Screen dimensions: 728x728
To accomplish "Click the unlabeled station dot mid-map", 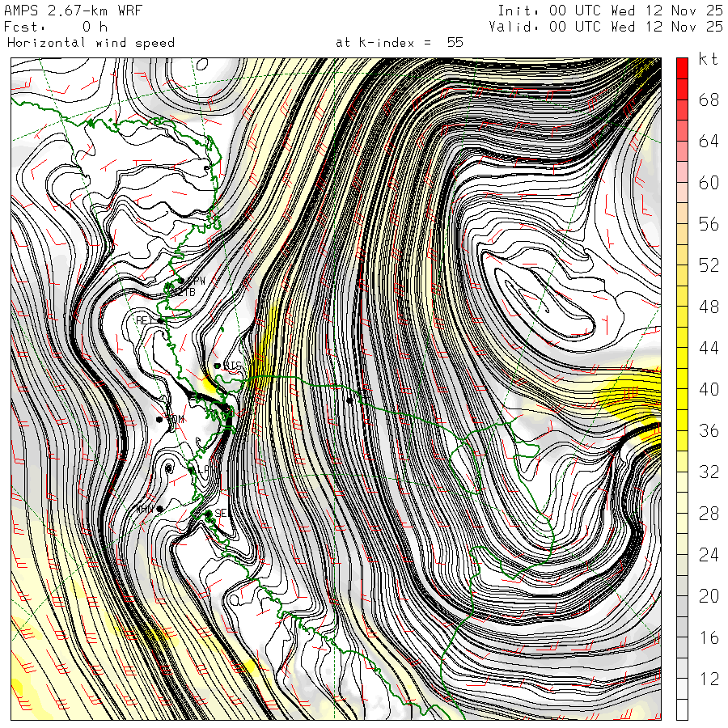I will tap(349, 400).
